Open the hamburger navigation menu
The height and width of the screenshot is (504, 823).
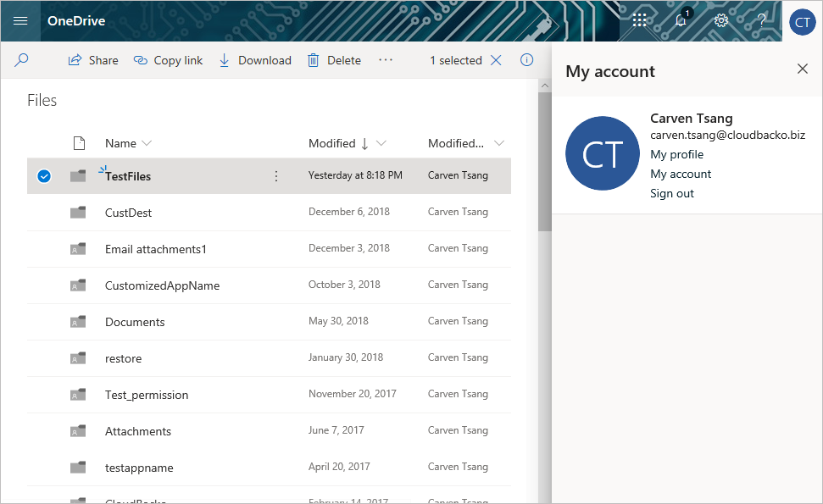coord(20,20)
